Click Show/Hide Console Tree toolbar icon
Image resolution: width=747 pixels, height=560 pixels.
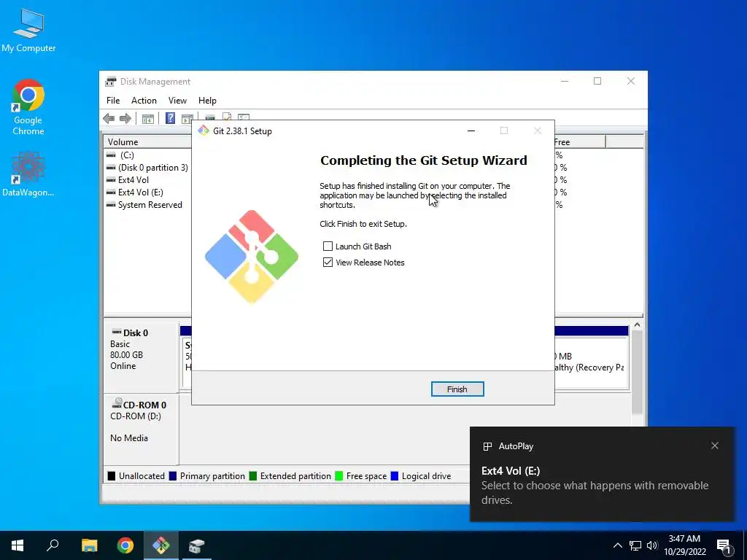(x=148, y=118)
